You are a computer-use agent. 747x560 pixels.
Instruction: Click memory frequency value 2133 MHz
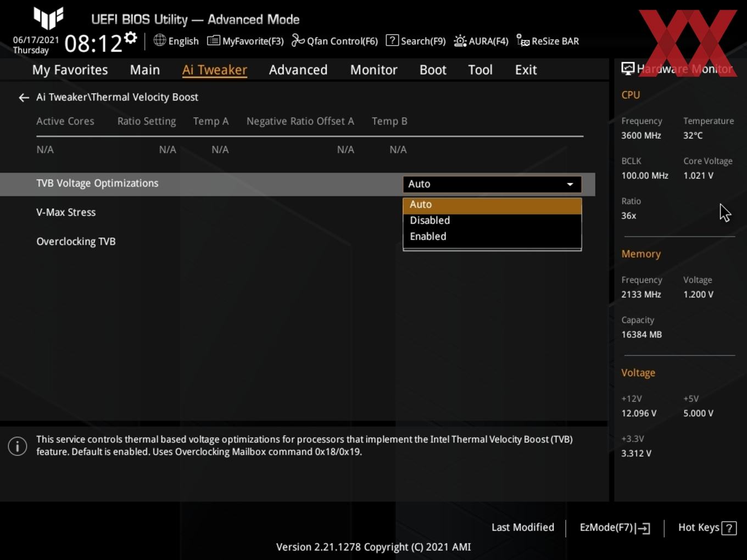click(641, 294)
